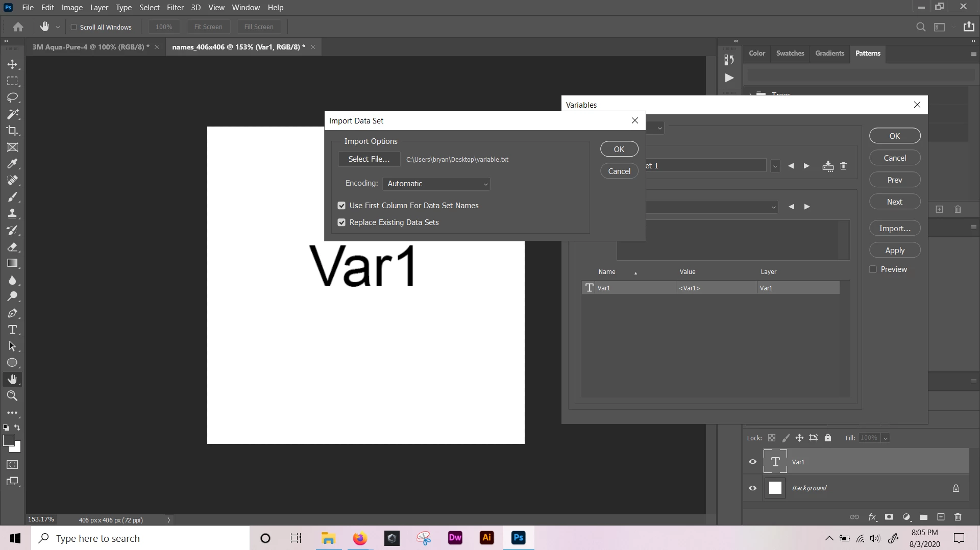Screen dimensions: 980x550
Task: Toggle Quick Mask mode icon
Action: click(x=12, y=465)
